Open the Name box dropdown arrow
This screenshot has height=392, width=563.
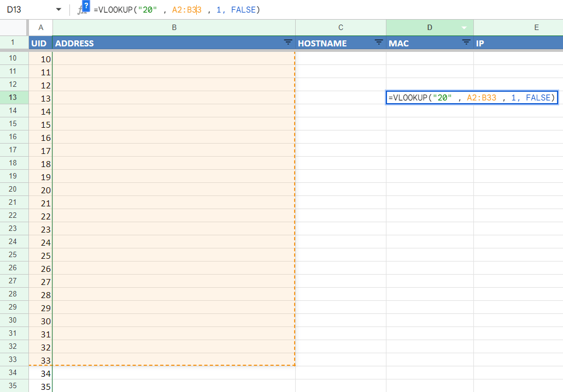[x=58, y=10]
